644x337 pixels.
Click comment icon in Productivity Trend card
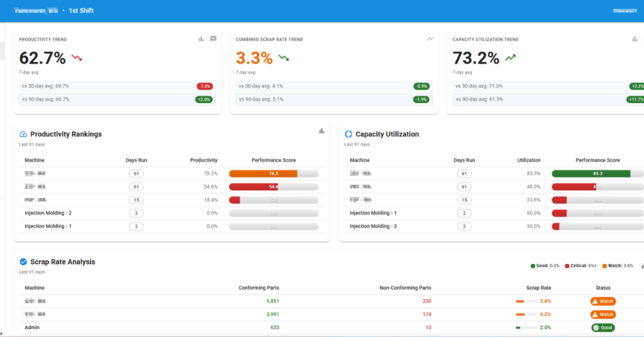point(213,38)
